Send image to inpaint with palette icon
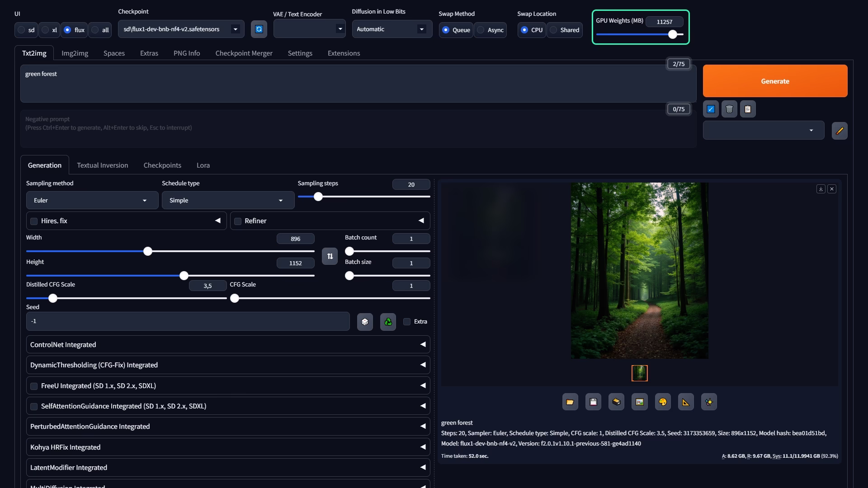 click(x=663, y=402)
